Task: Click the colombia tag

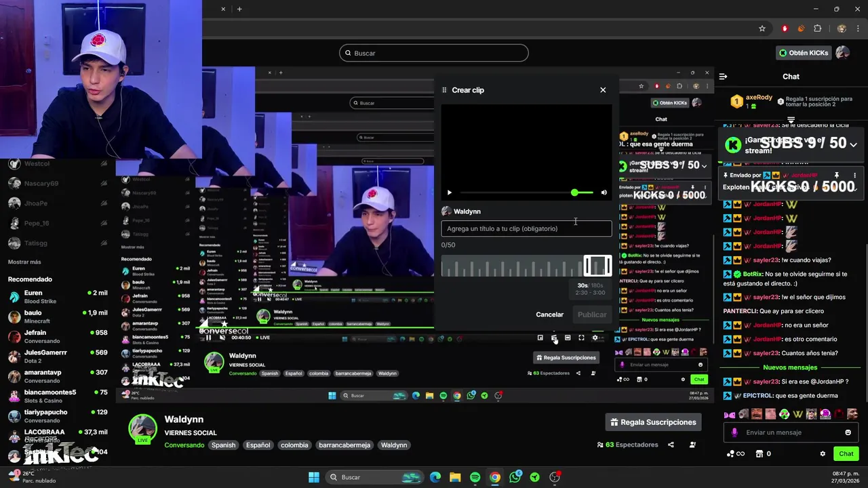Action: [x=294, y=445]
